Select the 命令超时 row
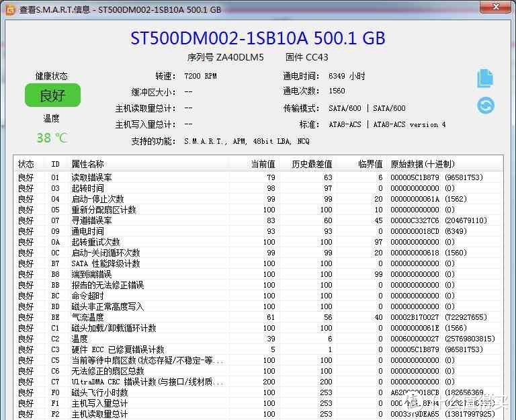This screenshot has width=516, height=420. 258,296
